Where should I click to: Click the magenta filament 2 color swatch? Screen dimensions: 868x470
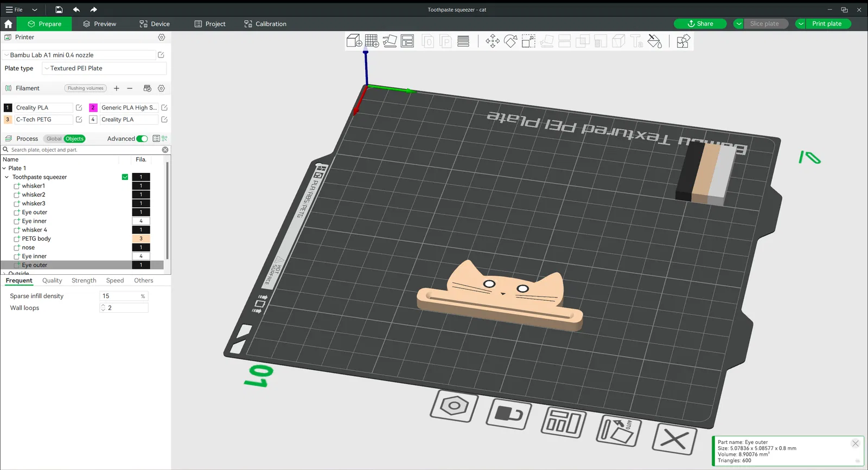(x=93, y=108)
